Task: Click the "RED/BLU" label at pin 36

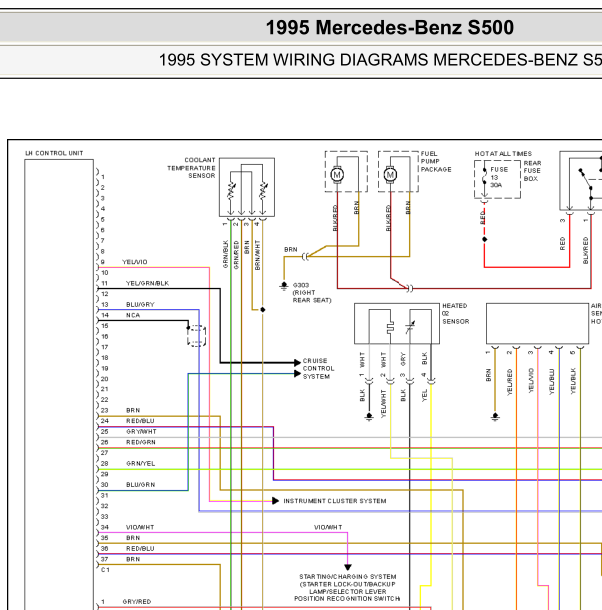Action: [140, 549]
